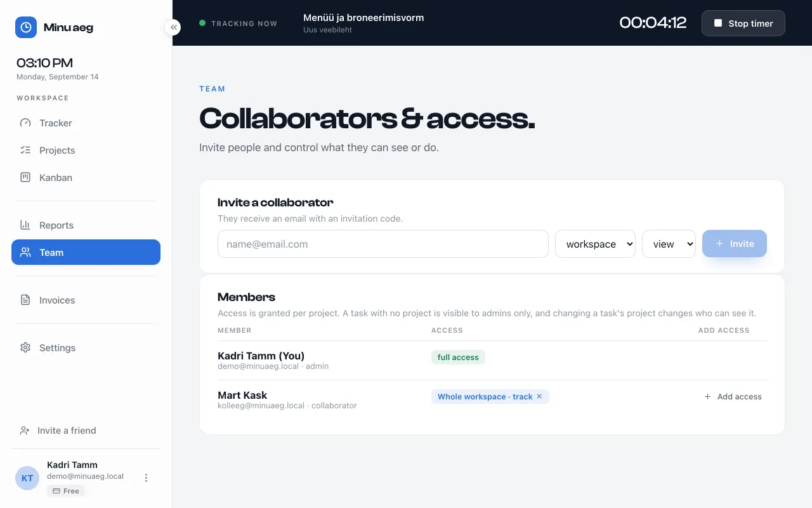The height and width of the screenshot is (508, 812).
Task: Click the ADD ACCESS column header
Action: (x=724, y=331)
